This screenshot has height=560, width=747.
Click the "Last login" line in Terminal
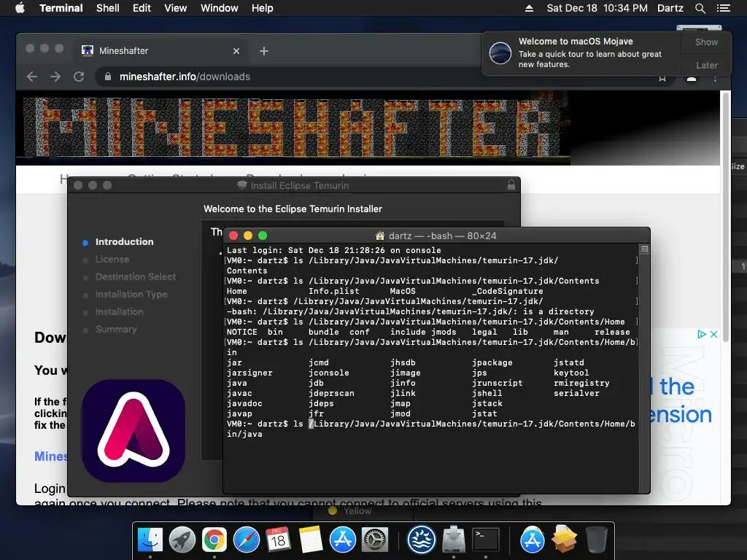(333, 250)
